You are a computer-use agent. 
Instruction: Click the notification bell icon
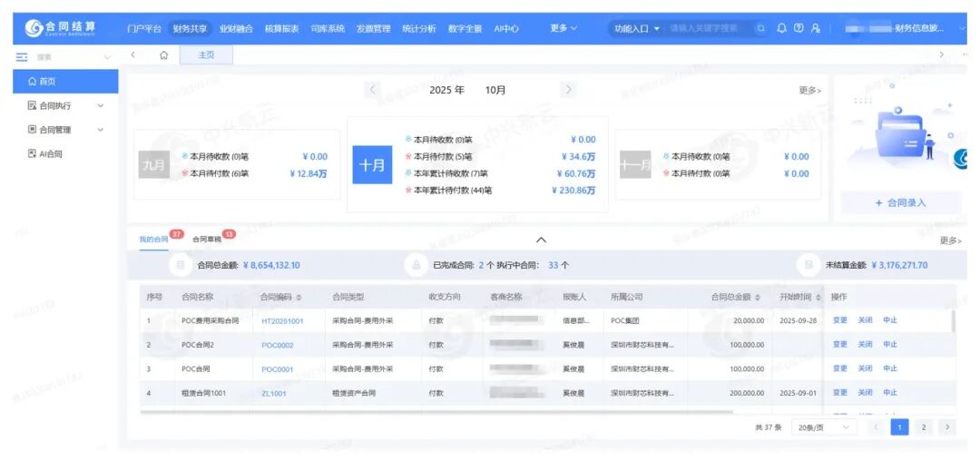click(781, 28)
